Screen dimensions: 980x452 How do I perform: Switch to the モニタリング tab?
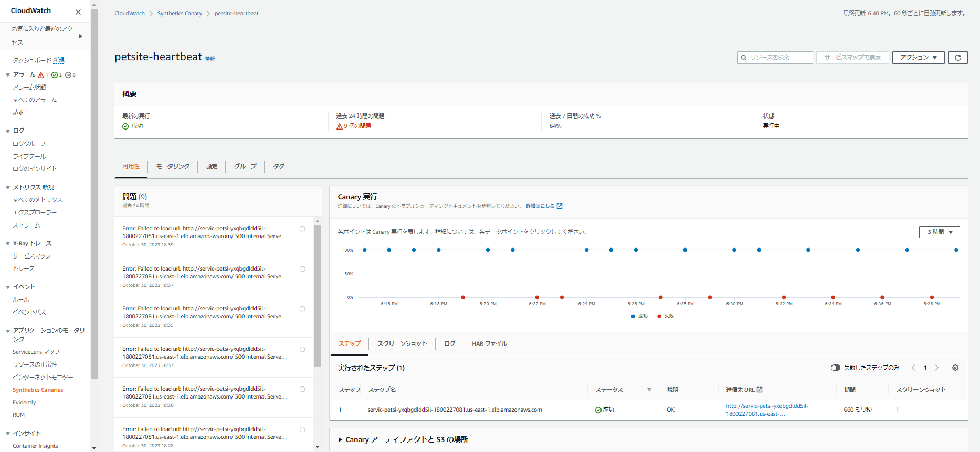click(173, 166)
